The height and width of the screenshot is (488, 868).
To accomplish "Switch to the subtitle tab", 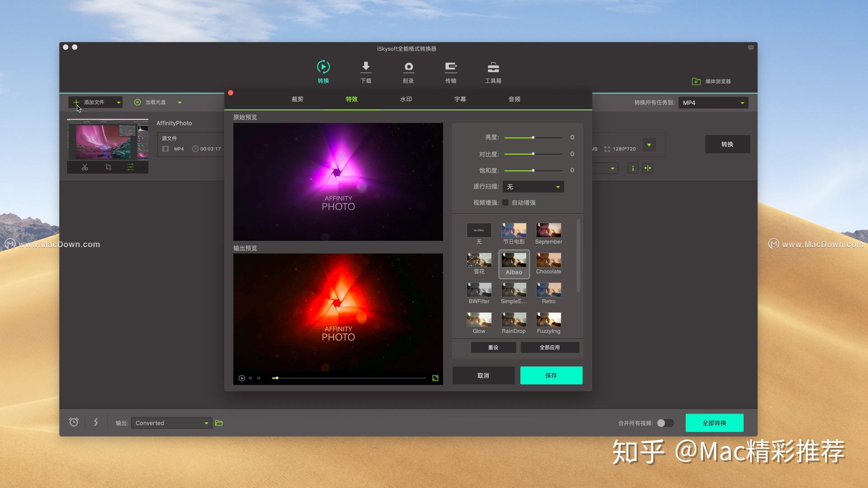I will (460, 99).
